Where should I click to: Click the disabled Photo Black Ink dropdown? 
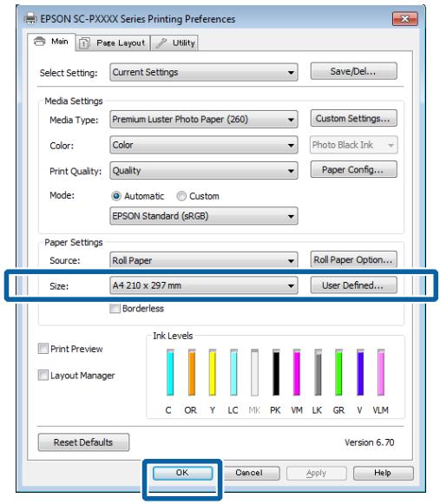coord(353,145)
